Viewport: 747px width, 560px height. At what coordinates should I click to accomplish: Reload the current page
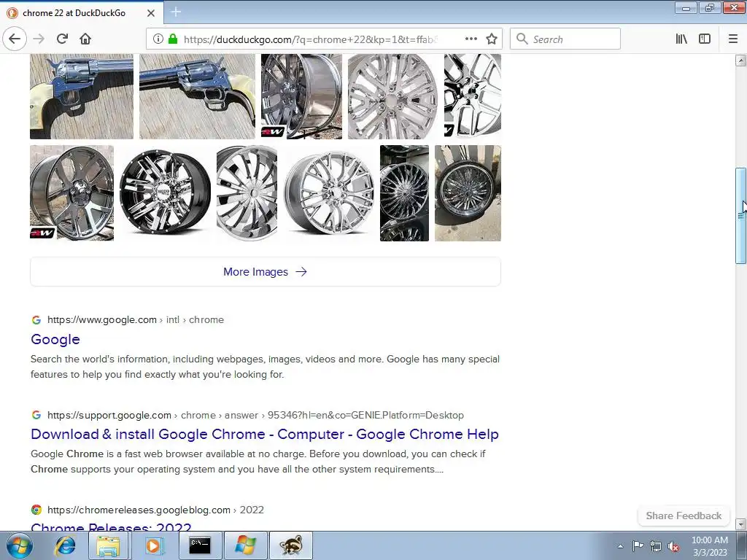62,39
